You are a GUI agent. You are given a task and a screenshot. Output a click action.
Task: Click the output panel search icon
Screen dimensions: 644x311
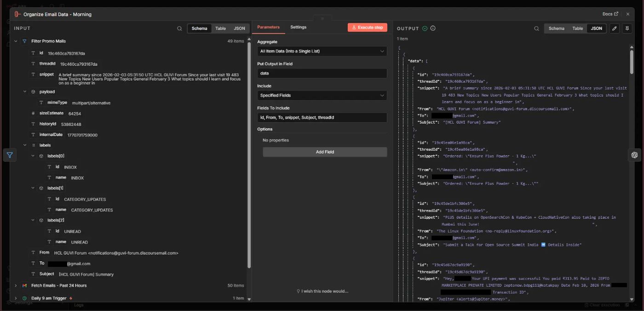click(x=536, y=28)
